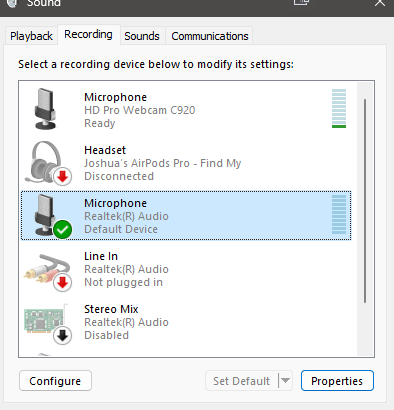The width and height of the screenshot is (394, 410).
Task: Open the Set Default dropdown arrow
Action: [285, 380]
